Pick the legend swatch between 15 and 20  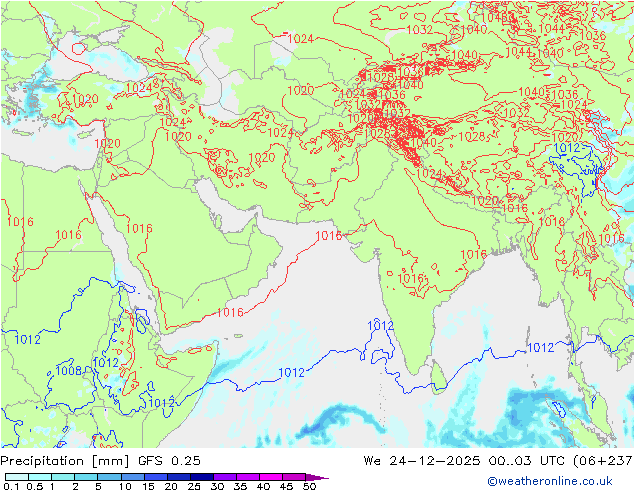[155, 477]
